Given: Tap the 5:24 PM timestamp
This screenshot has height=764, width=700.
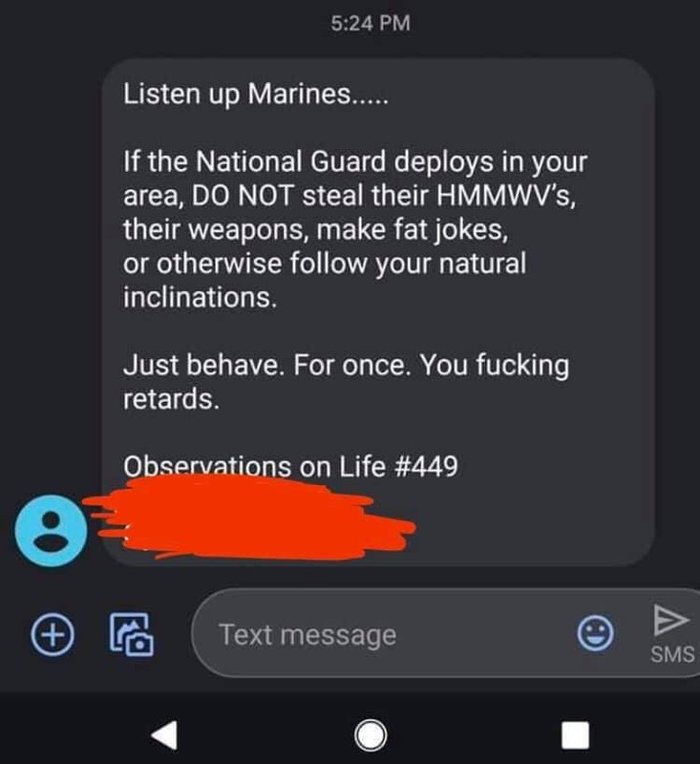Looking at the screenshot, I should pyautogui.click(x=371, y=23).
